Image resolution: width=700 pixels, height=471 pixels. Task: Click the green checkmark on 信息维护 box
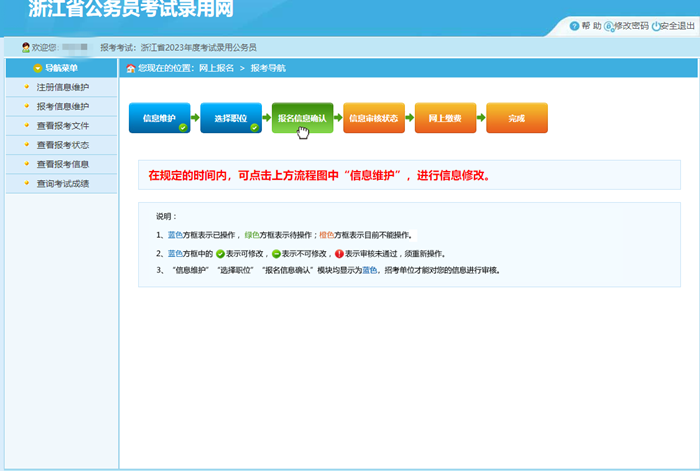click(183, 128)
